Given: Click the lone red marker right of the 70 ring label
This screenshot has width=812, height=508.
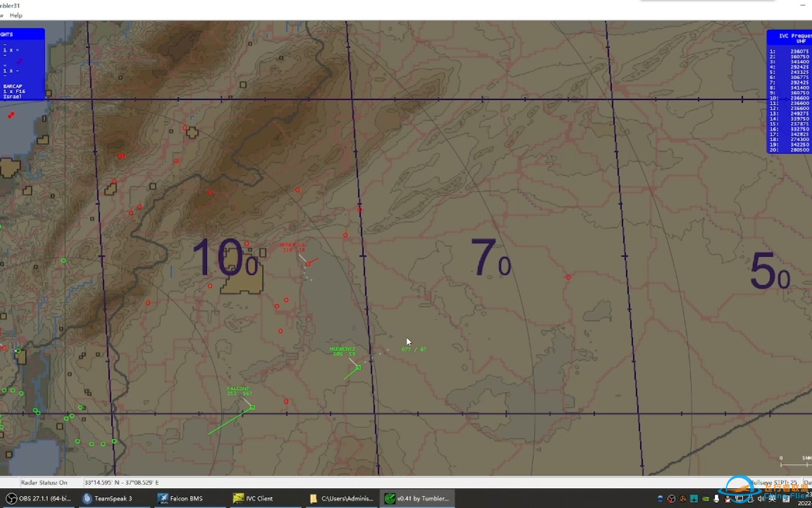Looking at the screenshot, I should 568,278.
